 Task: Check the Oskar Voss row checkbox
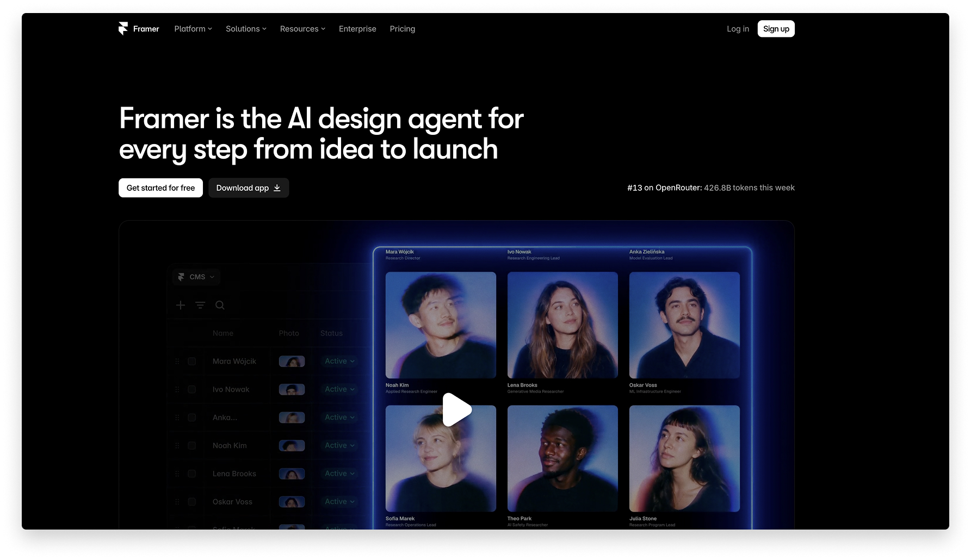191,502
